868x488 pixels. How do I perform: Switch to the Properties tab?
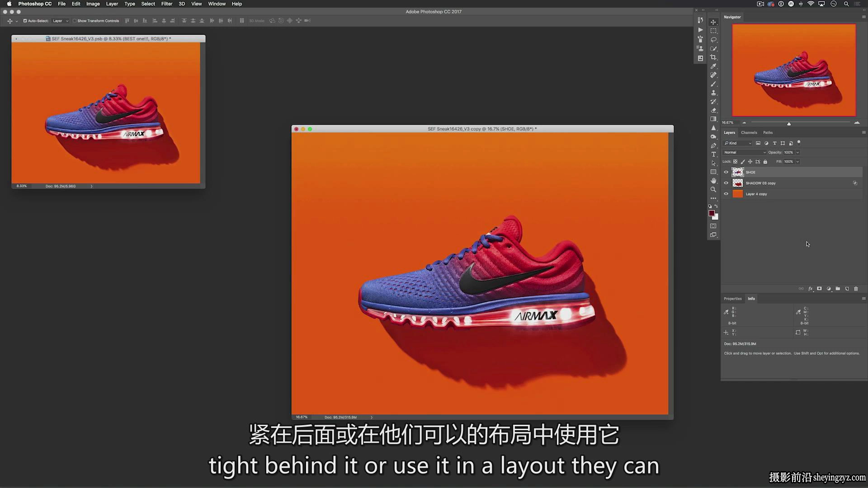tap(732, 299)
